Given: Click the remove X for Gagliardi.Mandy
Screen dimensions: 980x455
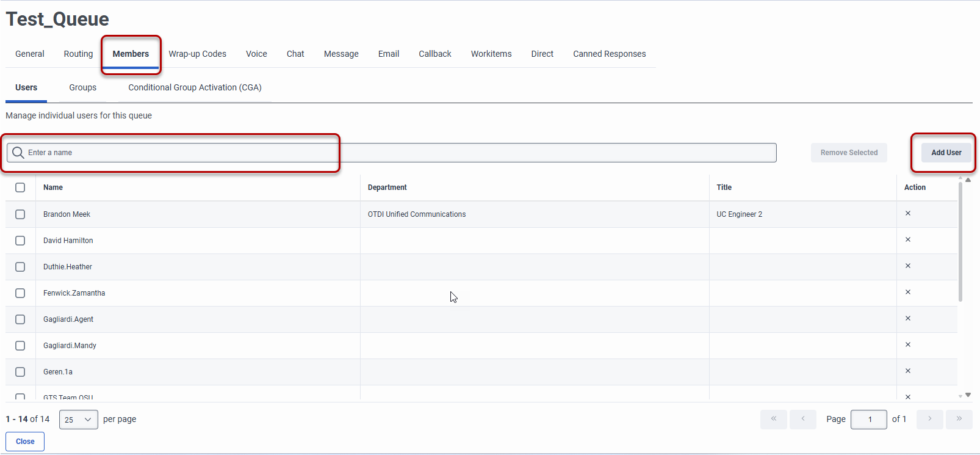Looking at the screenshot, I should [x=907, y=344].
